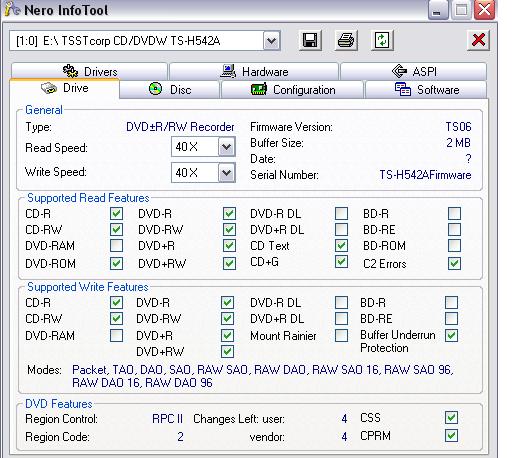Image resolution: width=512 pixels, height=458 pixels.
Task: Toggle DVD-RAM checkbox under Supported Read Features
Action: (x=116, y=246)
